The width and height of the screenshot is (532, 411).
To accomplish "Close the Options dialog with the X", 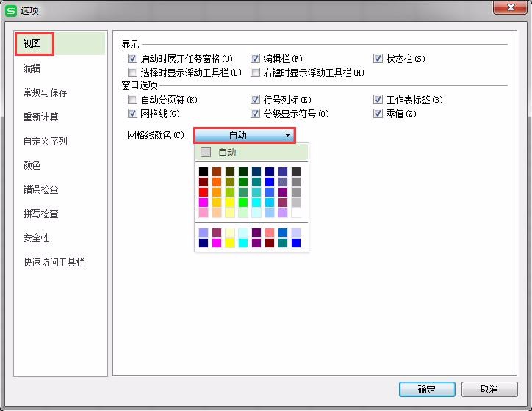I will 511,7.
